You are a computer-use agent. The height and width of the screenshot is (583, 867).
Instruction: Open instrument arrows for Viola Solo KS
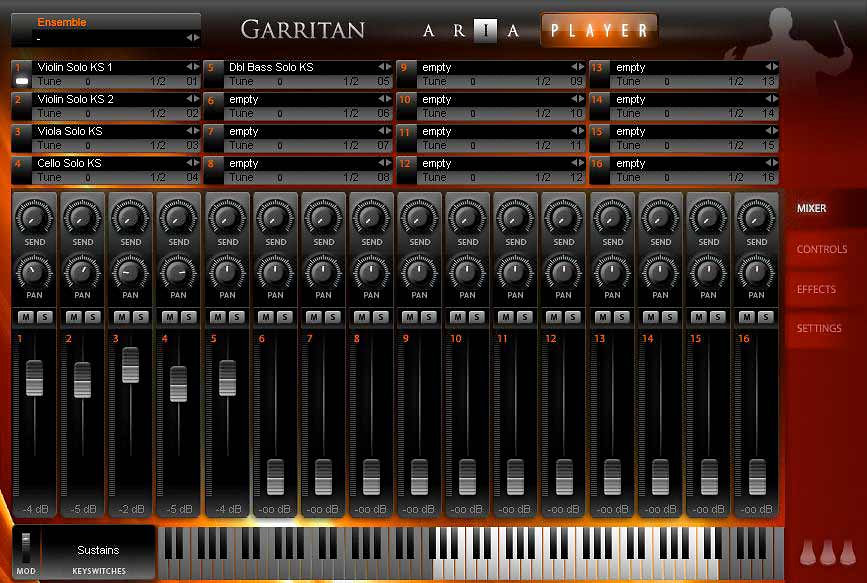192,131
